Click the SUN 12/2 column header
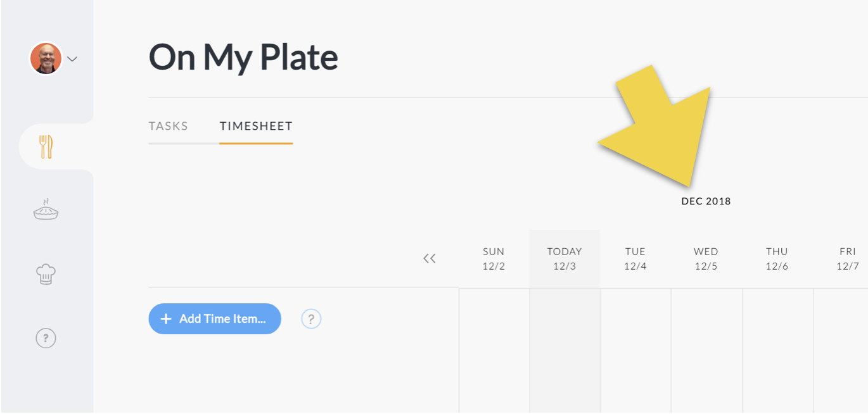 493,258
